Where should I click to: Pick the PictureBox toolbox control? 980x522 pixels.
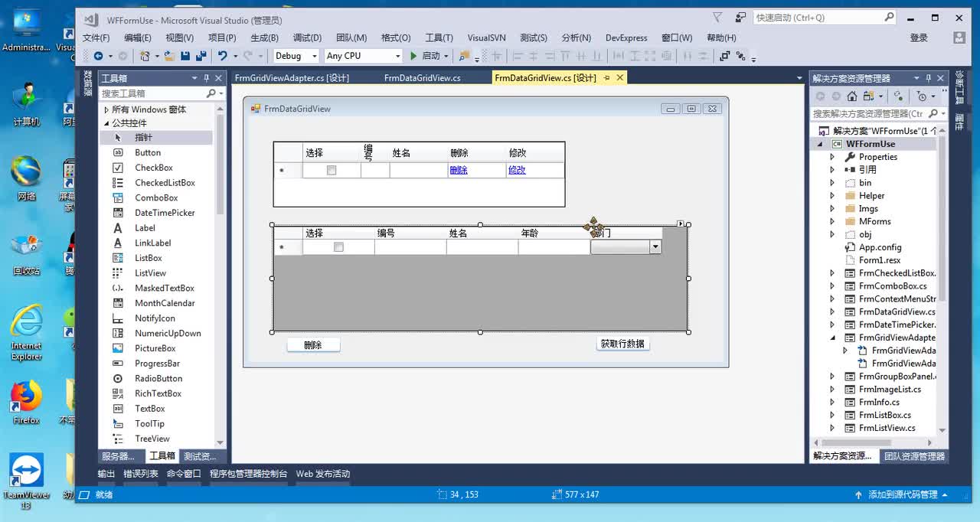click(155, 348)
